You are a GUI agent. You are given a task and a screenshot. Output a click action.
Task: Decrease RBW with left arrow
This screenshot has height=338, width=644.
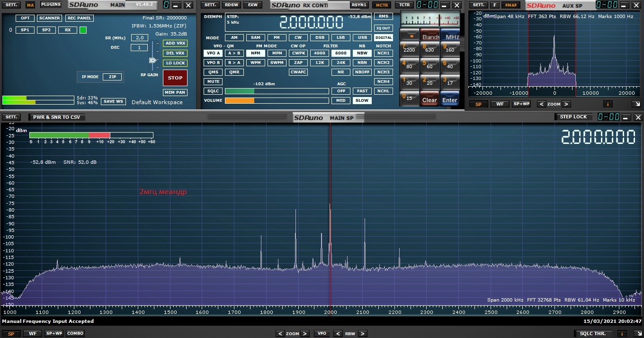[338, 334]
